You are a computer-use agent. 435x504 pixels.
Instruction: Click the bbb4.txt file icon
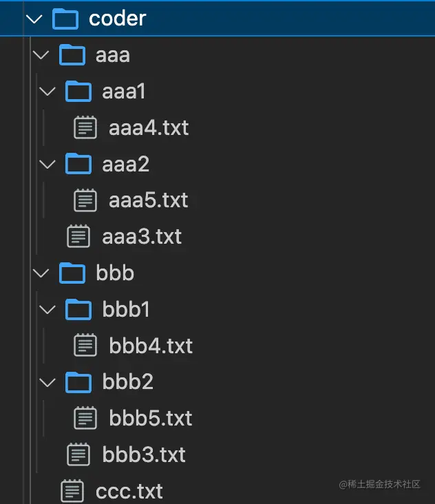point(85,345)
